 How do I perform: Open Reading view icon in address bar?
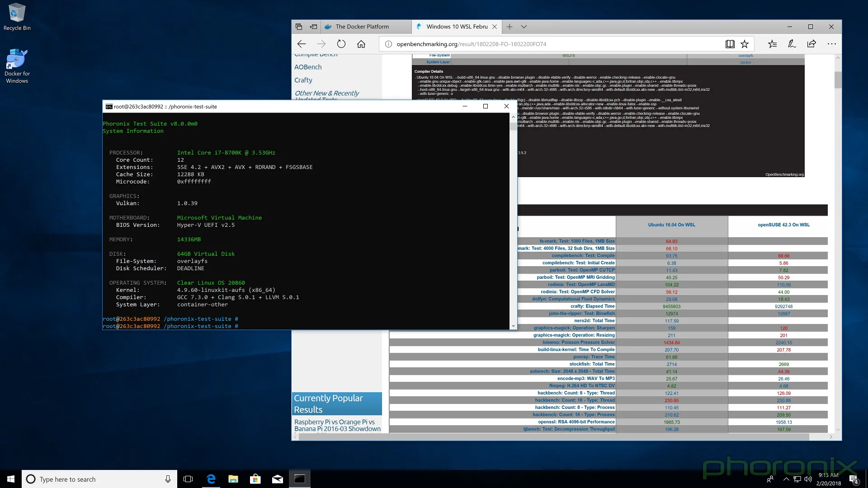click(x=730, y=44)
